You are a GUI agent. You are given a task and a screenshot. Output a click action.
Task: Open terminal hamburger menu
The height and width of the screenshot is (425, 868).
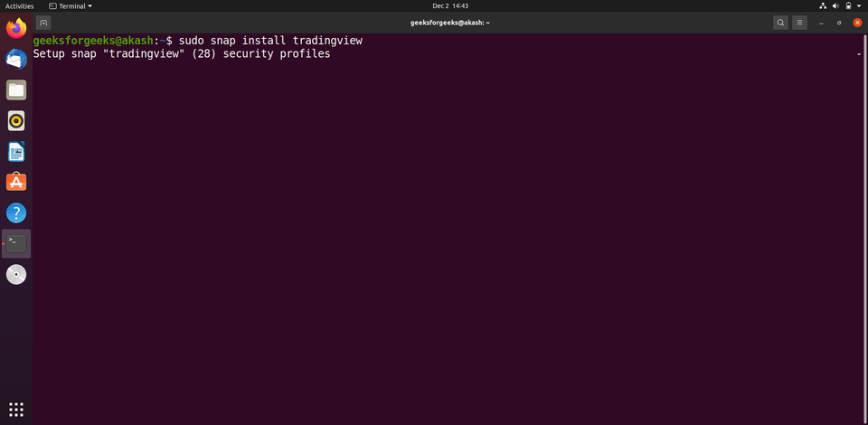[799, 23]
